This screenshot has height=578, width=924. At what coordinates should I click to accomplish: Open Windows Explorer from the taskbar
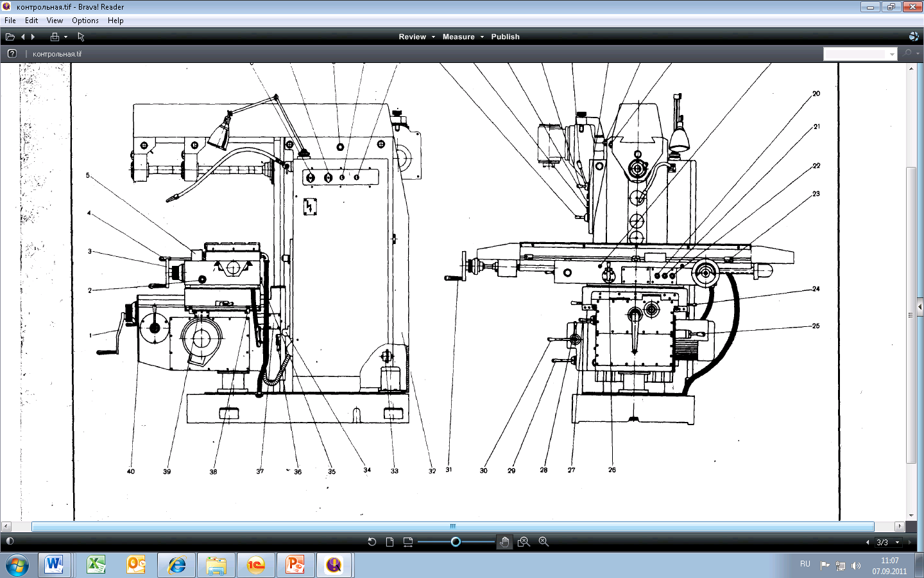pyautogui.click(x=216, y=565)
